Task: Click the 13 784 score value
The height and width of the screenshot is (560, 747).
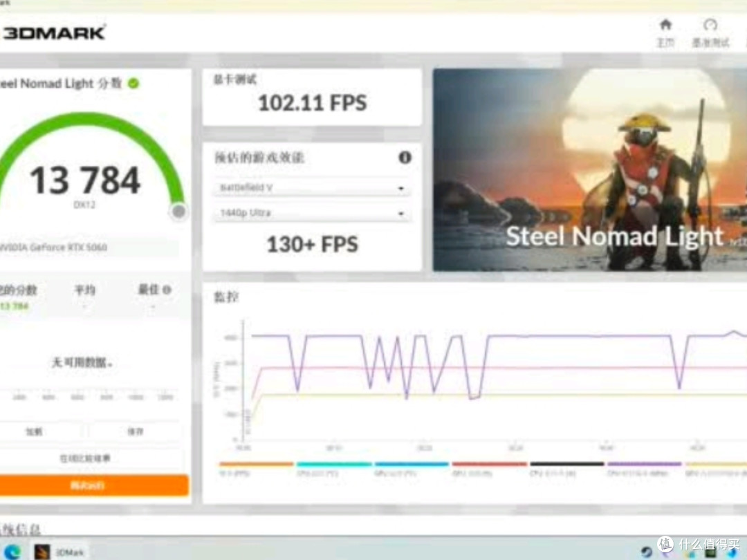Action: (85, 180)
